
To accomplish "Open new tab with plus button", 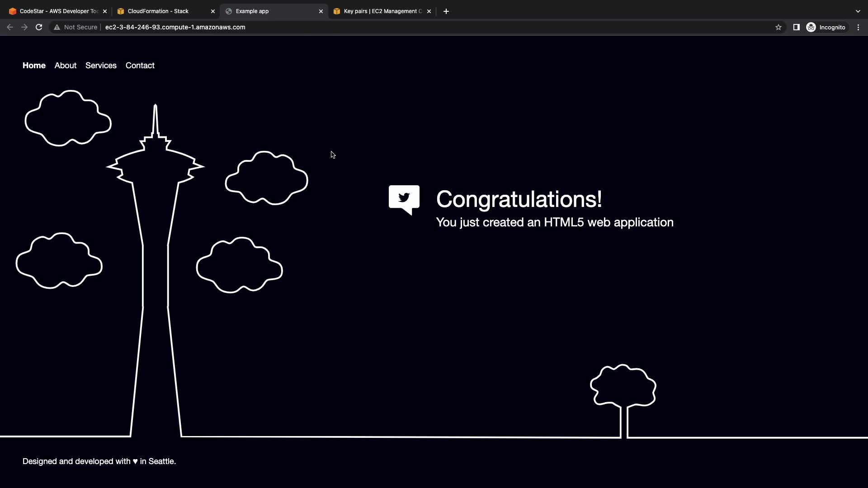I will click(446, 11).
